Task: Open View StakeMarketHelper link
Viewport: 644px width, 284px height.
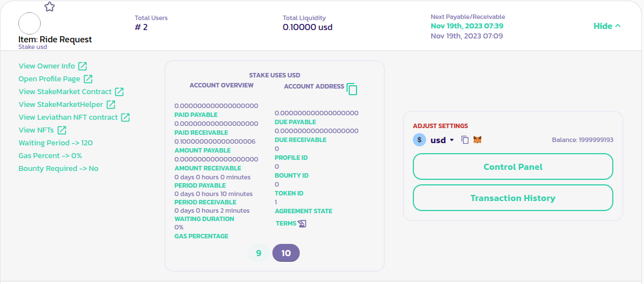Action: tap(61, 105)
